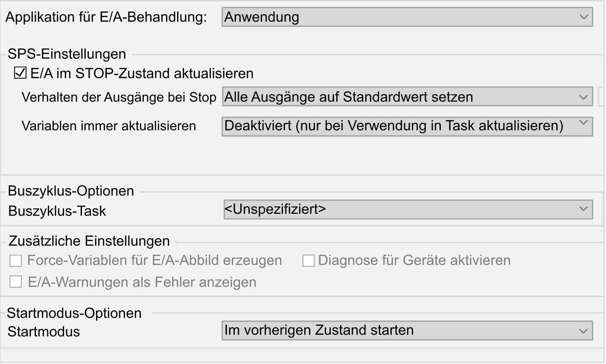The width and height of the screenshot is (606, 364).
Task: Click the Zusätzliche Einstellungen group heading
Action: 89,241
